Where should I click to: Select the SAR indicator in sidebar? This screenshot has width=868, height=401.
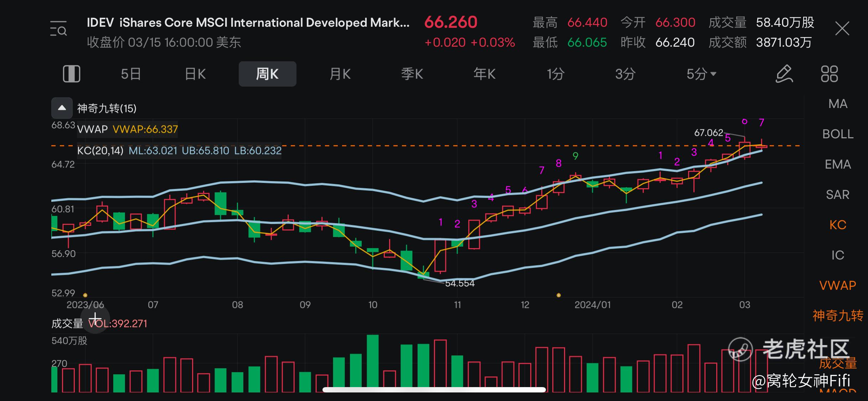pos(838,195)
